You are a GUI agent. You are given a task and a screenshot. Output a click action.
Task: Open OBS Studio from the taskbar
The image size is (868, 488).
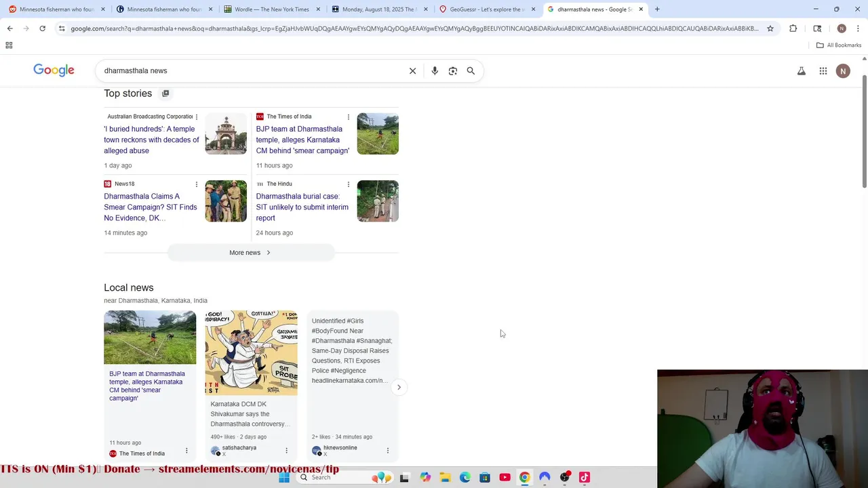pyautogui.click(x=565, y=477)
